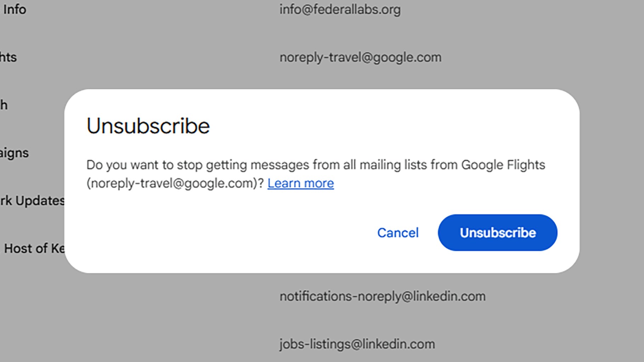Click the sender name ending in "Info"
The width and height of the screenshot is (644, 362).
click(x=14, y=10)
